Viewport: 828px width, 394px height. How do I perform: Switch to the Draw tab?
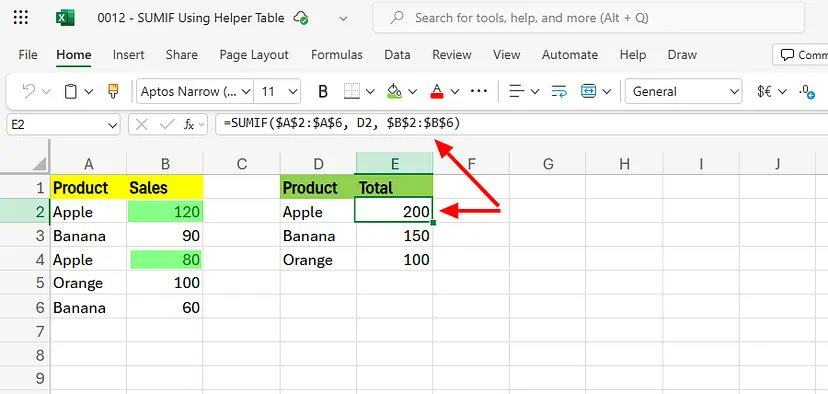click(x=682, y=55)
